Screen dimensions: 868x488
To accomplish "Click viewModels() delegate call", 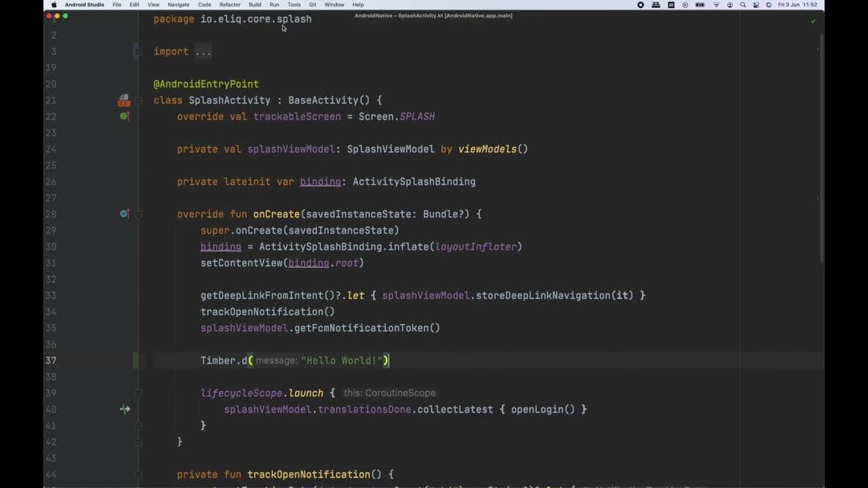I will pos(493,149).
